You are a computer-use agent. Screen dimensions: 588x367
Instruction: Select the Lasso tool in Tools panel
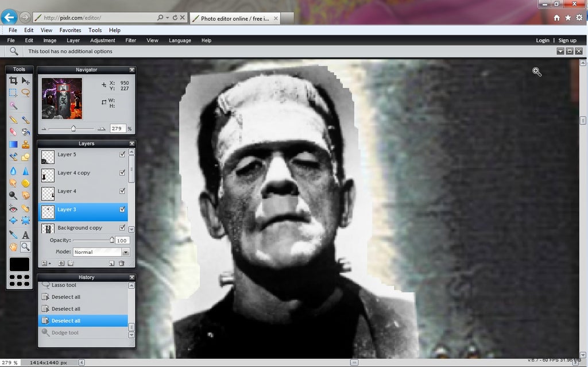pos(25,92)
